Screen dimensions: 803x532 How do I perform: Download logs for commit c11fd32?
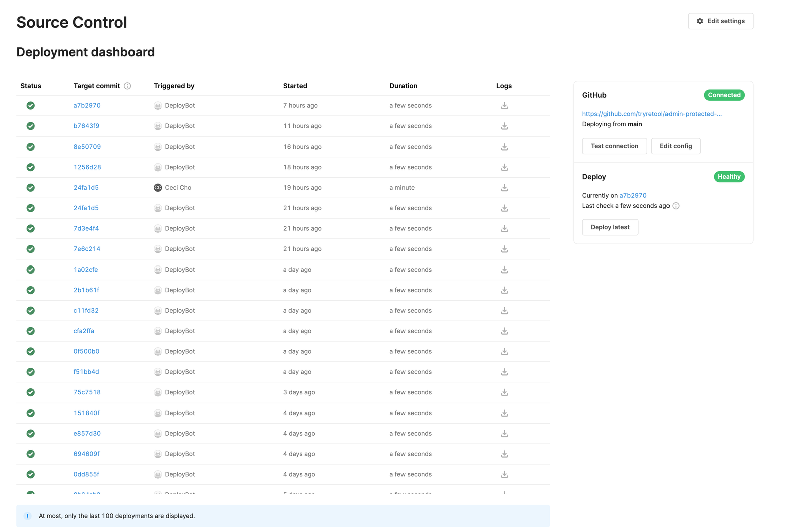(504, 311)
